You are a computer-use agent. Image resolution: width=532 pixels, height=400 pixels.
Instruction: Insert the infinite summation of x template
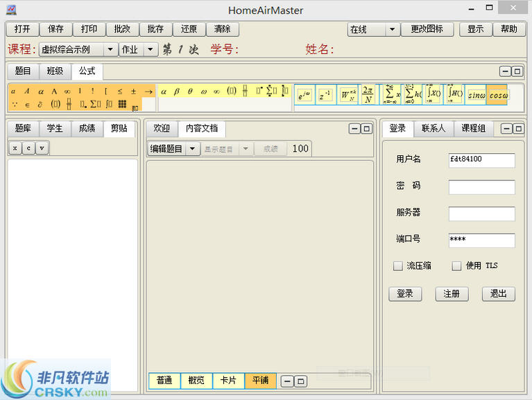tap(391, 95)
